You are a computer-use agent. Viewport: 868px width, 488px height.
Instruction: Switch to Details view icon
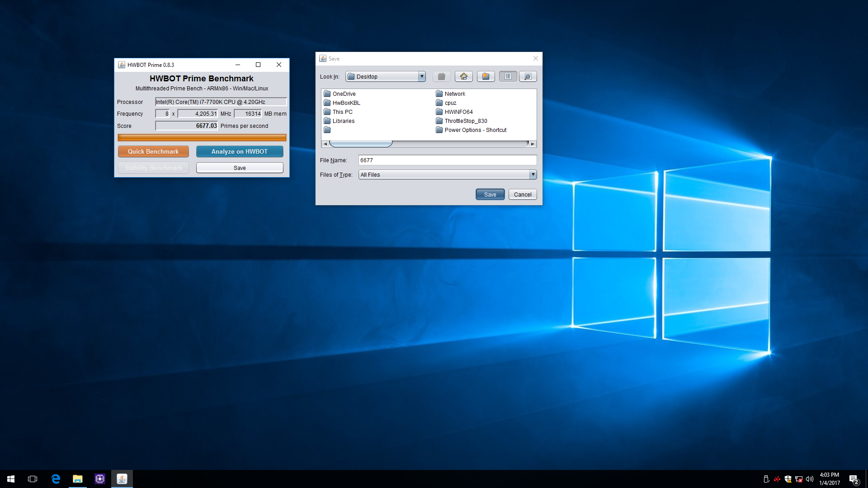pyautogui.click(x=528, y=76)
